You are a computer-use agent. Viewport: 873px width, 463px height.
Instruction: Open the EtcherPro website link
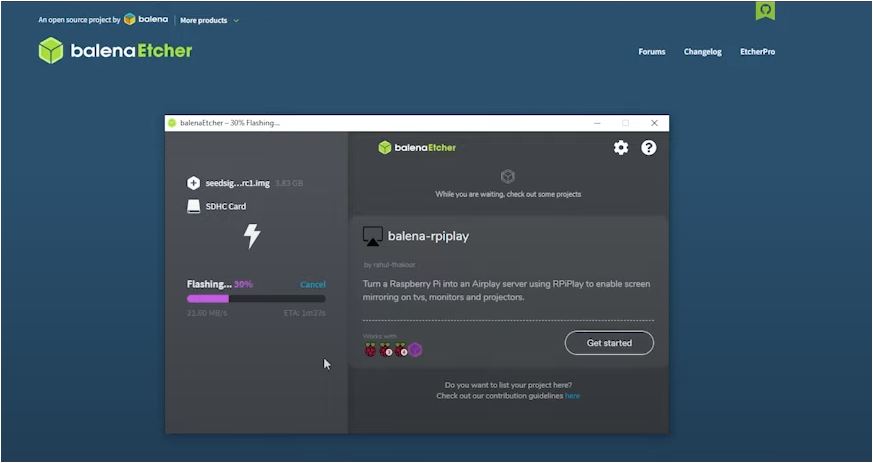click(x=757, y=52)
